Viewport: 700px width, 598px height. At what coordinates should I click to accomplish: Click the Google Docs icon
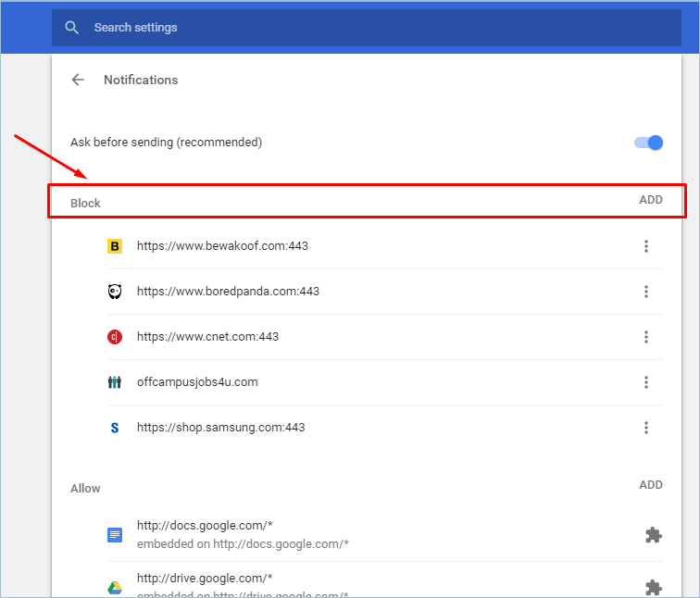pos(115,534)
